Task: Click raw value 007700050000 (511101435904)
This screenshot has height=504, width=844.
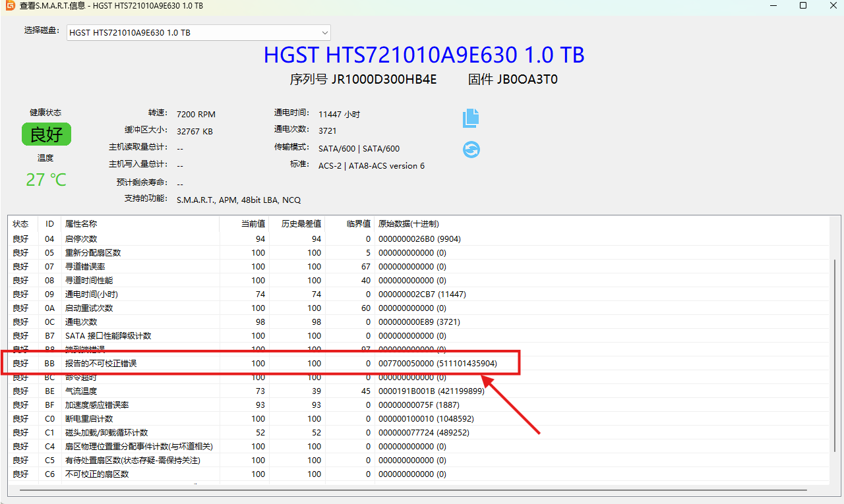Action: (438, 363)
